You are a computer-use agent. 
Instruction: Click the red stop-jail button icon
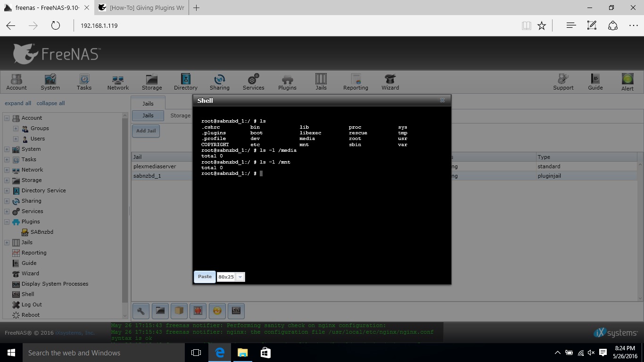[x=198, y=311]
